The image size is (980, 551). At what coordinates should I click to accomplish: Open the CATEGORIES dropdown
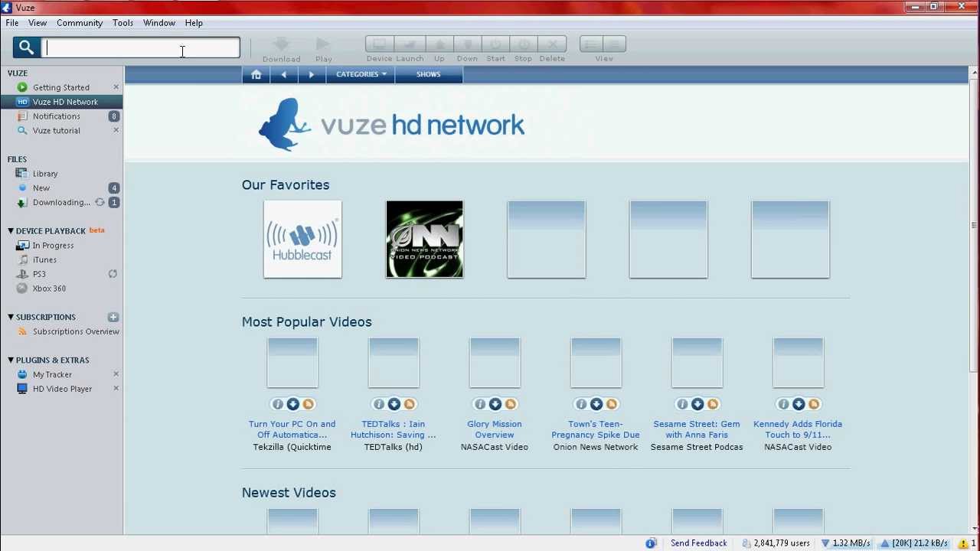point(361,74)
